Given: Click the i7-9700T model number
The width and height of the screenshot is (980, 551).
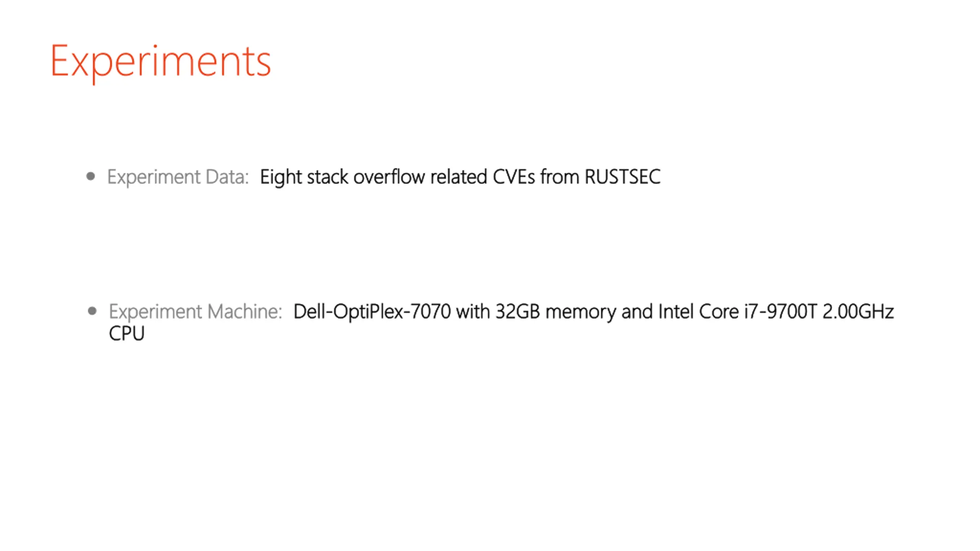Looking at the screenshot, I should click(781, 312).
